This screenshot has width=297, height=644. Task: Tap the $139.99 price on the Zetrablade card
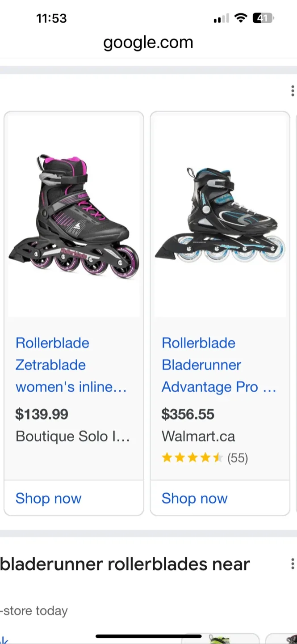click(42, 414)
